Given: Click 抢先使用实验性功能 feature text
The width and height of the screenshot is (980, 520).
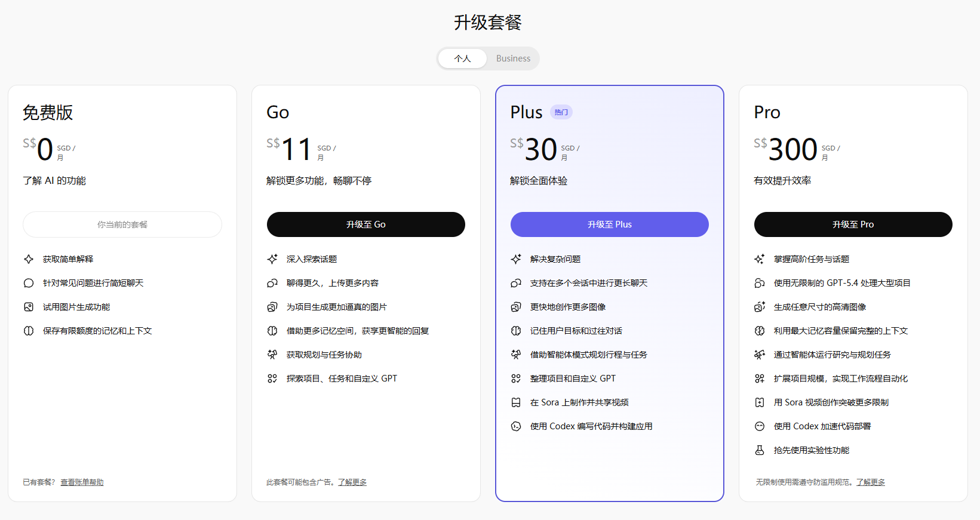Looking at the screenshot, I should pos(812,450).
